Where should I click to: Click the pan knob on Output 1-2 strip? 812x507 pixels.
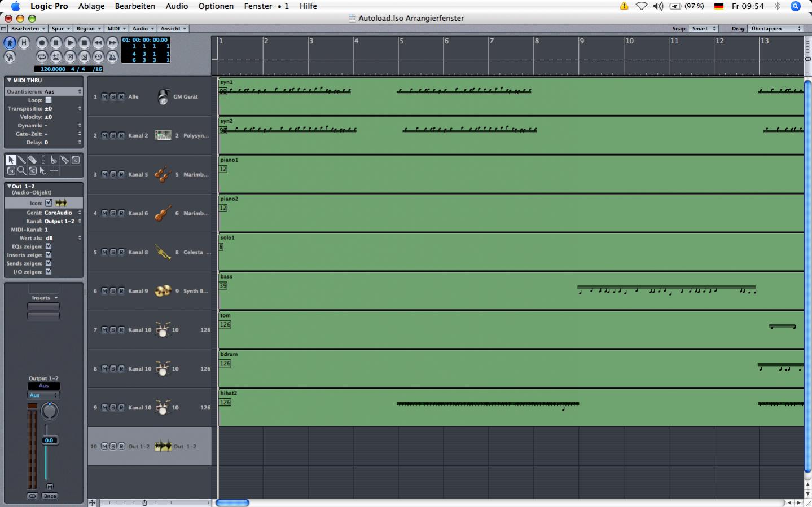point(50,411)
